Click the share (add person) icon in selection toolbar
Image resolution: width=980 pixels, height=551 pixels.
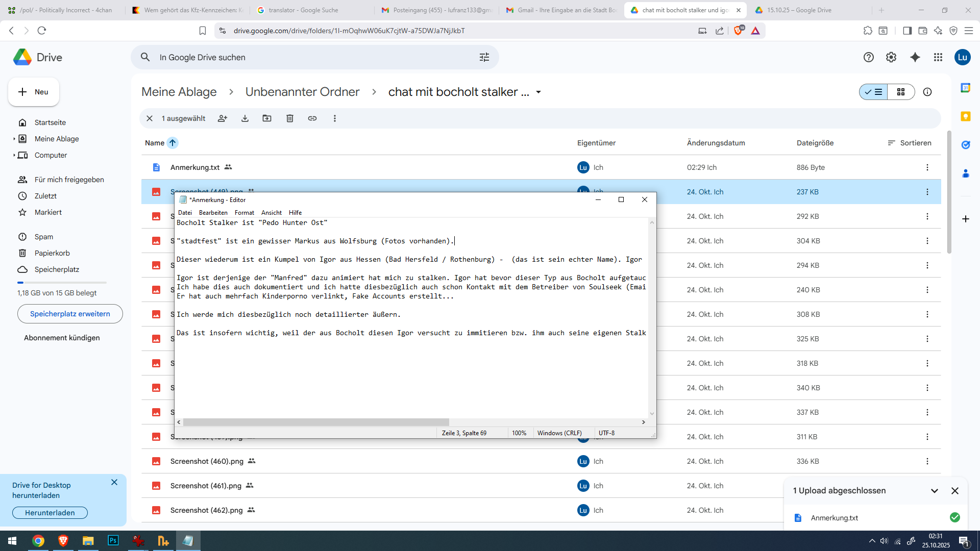pyautogui.click(x=222, y=118)
